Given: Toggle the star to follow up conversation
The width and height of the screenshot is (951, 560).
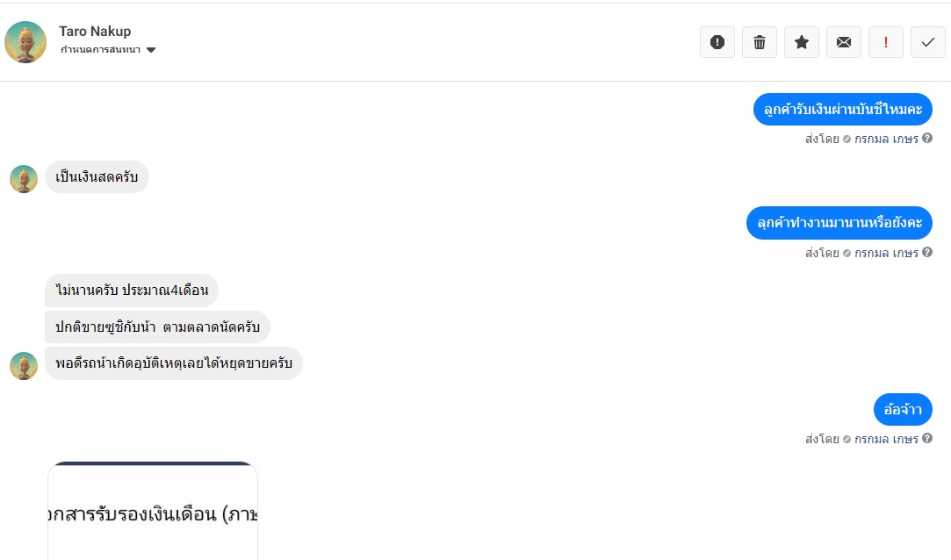Looking at the screenshot, I should 801,42.
